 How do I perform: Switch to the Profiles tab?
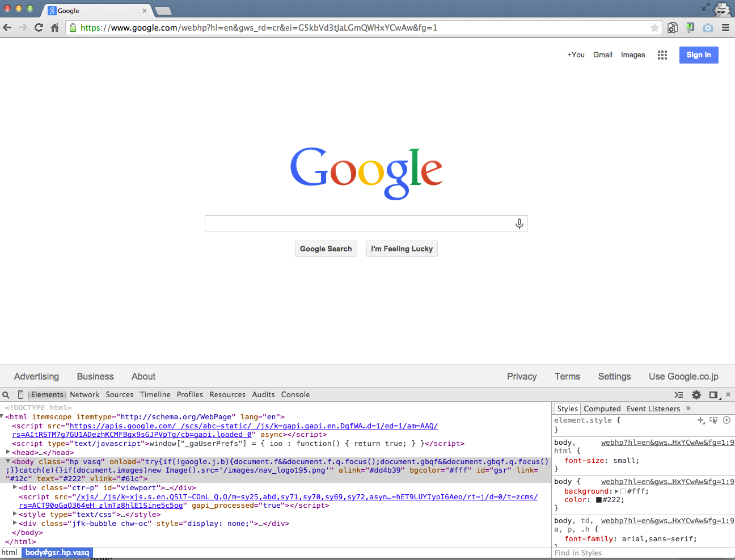pyautogui.click(x=190, y=395)
